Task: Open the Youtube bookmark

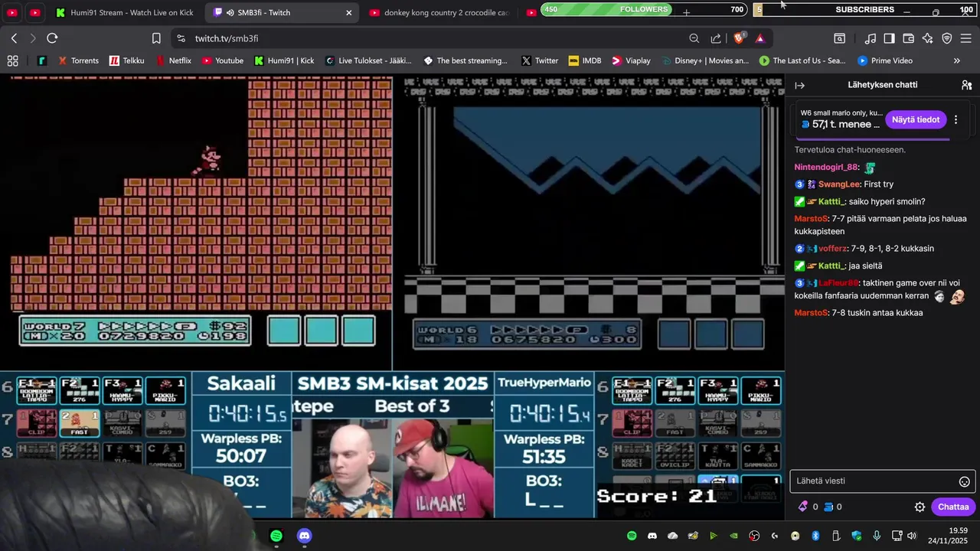Action: [222, 60]
